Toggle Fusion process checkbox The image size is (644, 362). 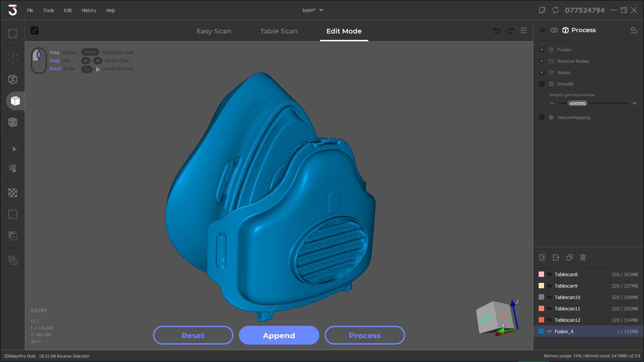click(x=541, y=50)
